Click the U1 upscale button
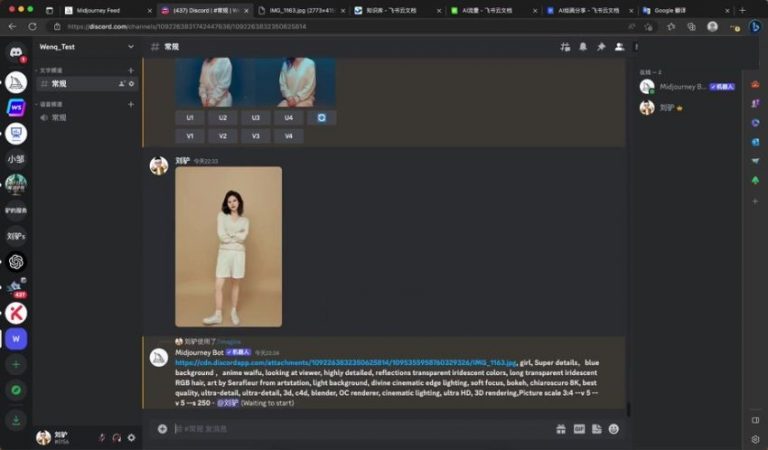This screenshot has width=768, height=450. (x=190, y=117)
